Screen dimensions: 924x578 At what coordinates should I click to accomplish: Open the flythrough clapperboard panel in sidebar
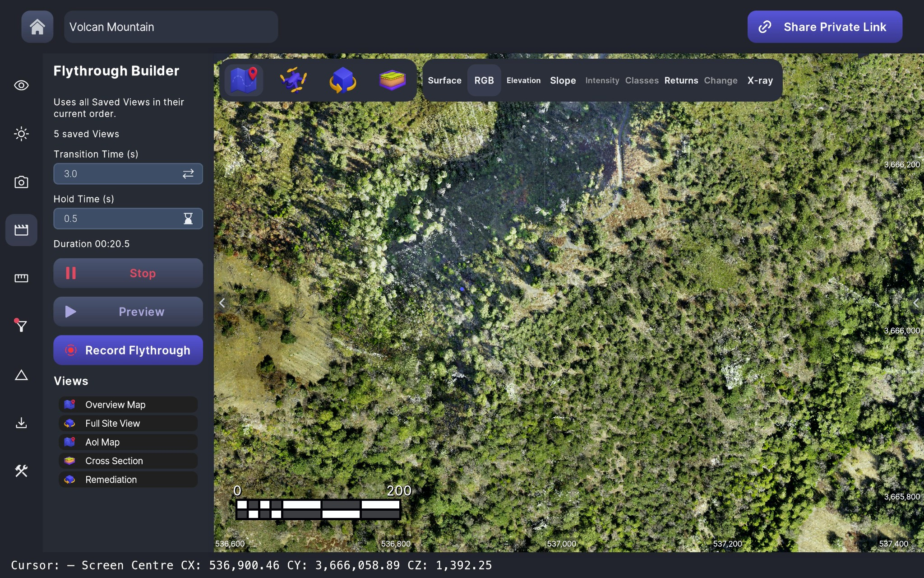pos(21,230)
